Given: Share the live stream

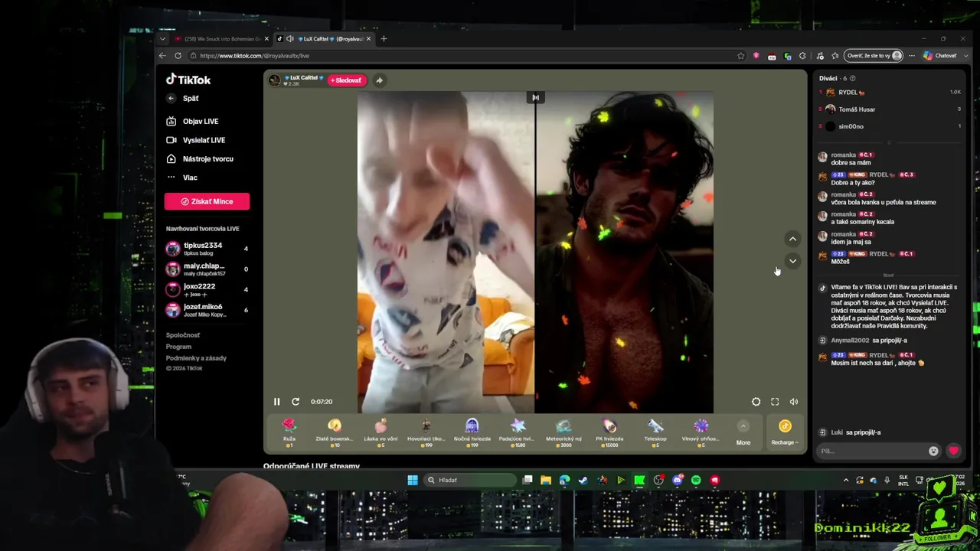Looking at the screenshot, I should 379,80.
